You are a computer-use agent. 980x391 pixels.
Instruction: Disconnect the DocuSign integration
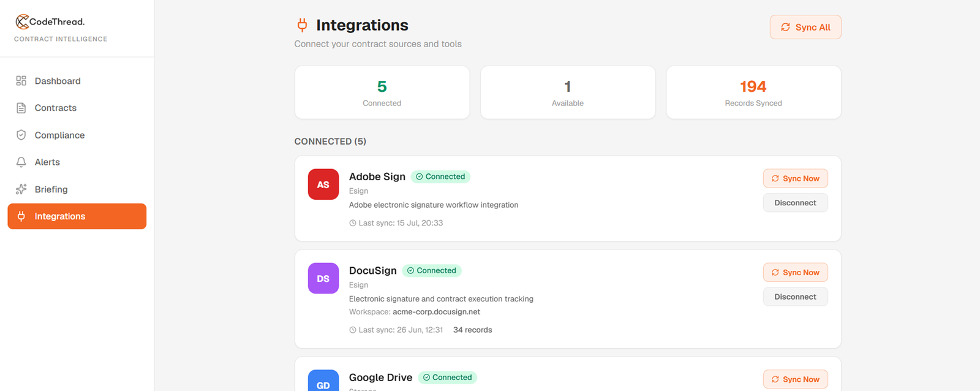pyautogui.click(x=795, y=297)
